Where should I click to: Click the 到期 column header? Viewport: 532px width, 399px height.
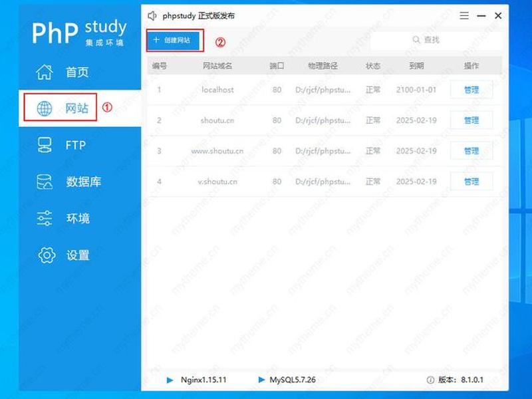[x=416, y=66]
